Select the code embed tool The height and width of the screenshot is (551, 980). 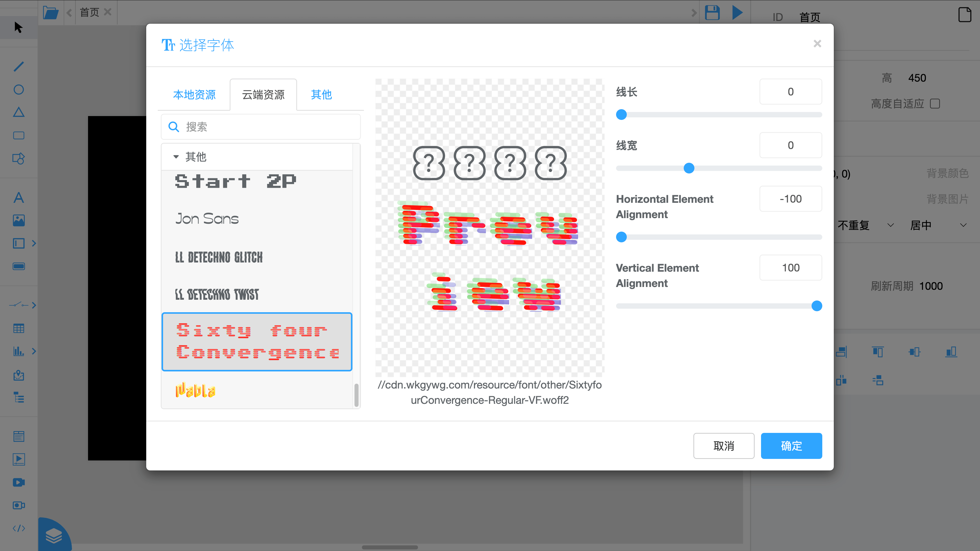19,529
